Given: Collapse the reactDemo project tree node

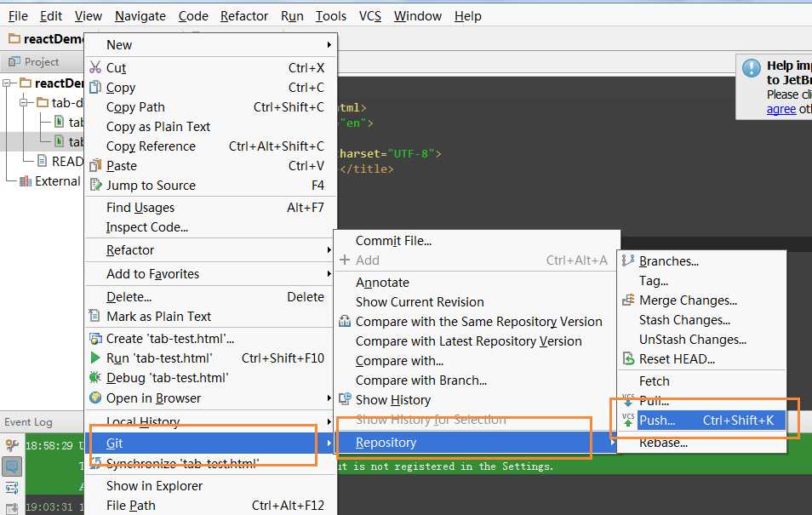Looking at the screenshot, I should click(8, 83).
